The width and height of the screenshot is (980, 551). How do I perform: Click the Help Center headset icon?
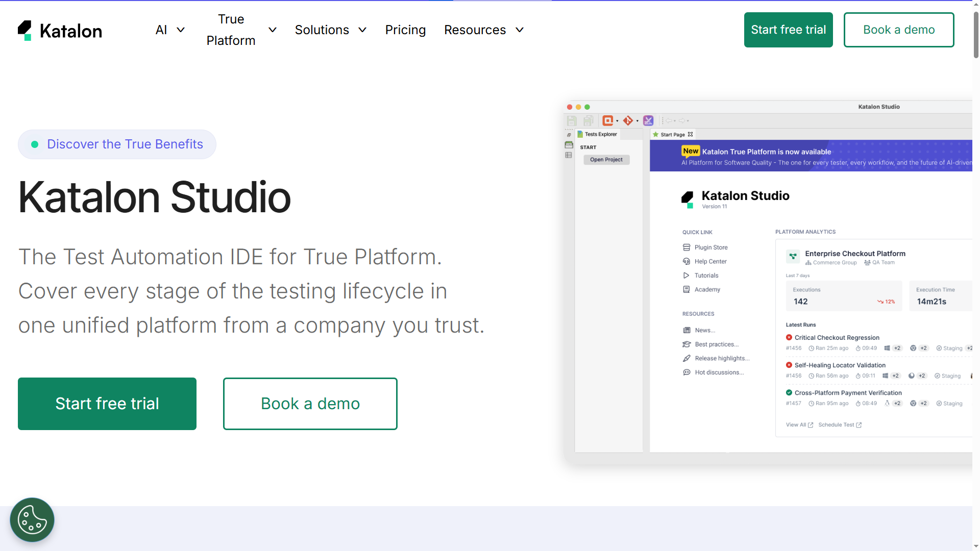click(687, 261)
